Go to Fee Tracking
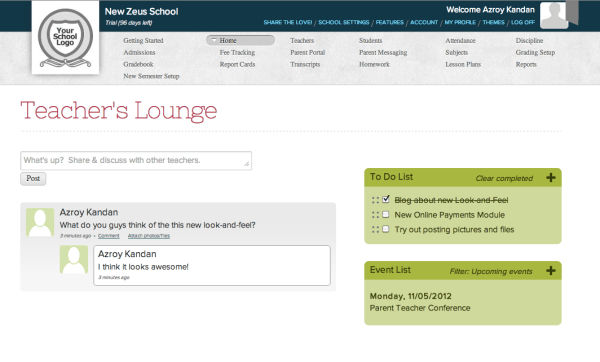The height and width of the screenshot is (362, 600). (237, 52)
